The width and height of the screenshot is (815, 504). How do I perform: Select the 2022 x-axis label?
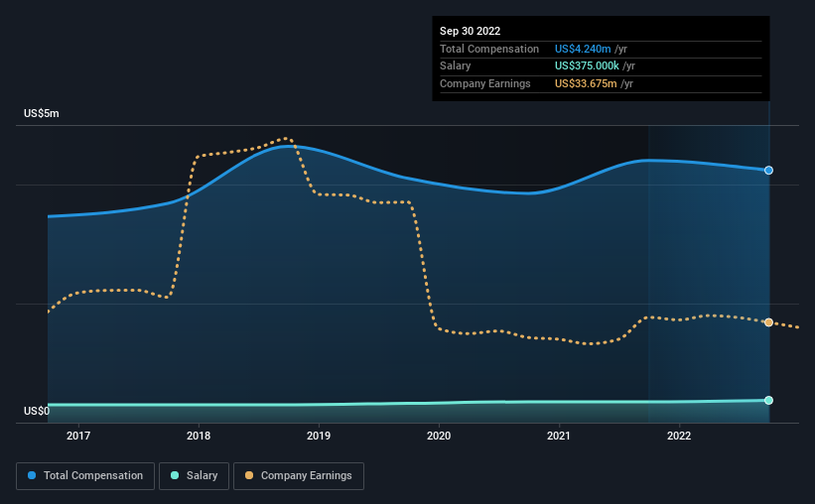click(679, 436)
